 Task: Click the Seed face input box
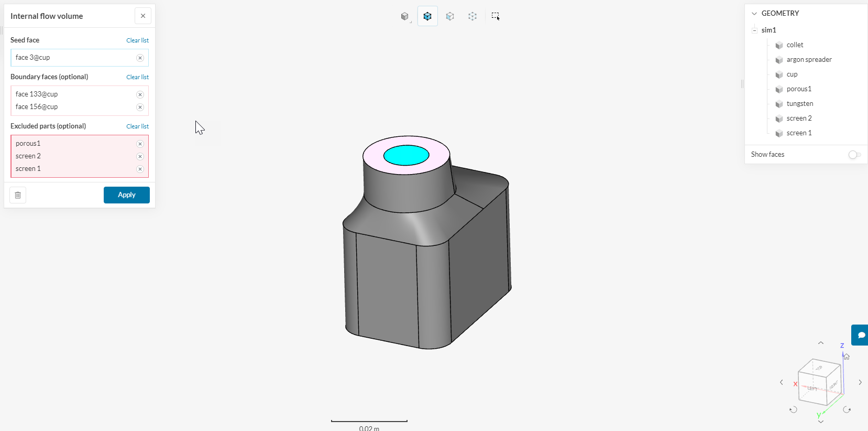coord(80,58)
